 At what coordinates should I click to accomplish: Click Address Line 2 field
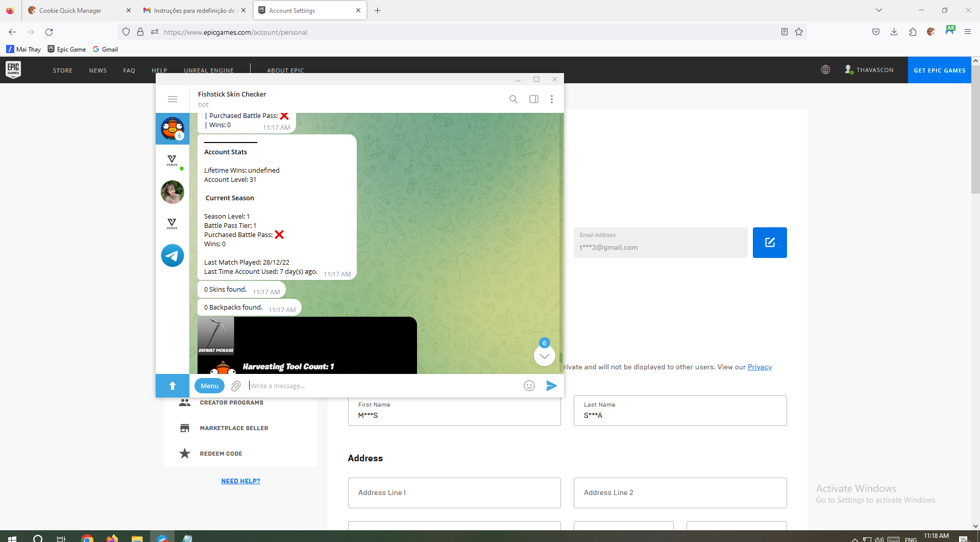[680, 493]
